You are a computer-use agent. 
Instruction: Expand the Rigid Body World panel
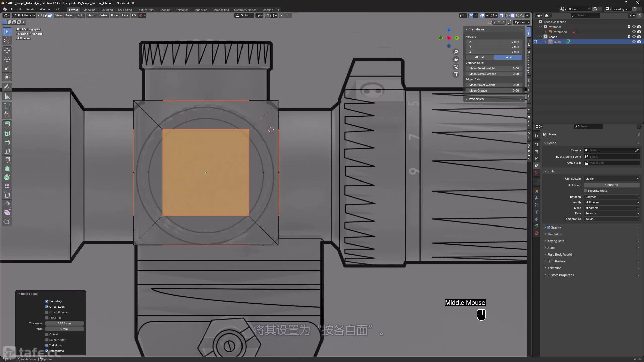(x=559, y=255)
